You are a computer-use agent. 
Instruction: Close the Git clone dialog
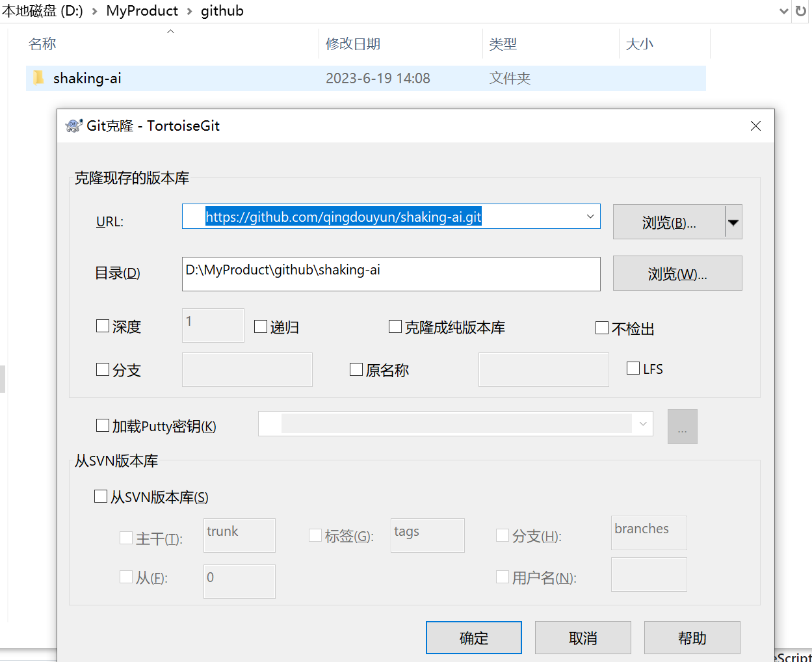(755, 126)
